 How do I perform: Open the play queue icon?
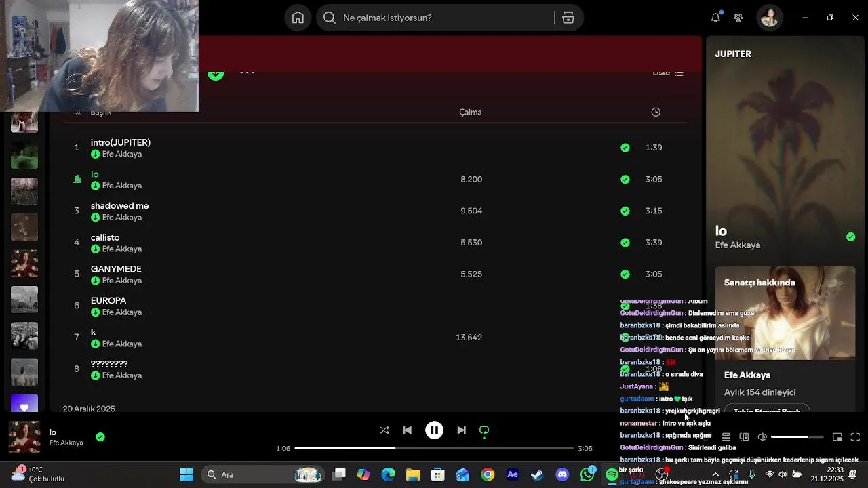pos(726,437)
